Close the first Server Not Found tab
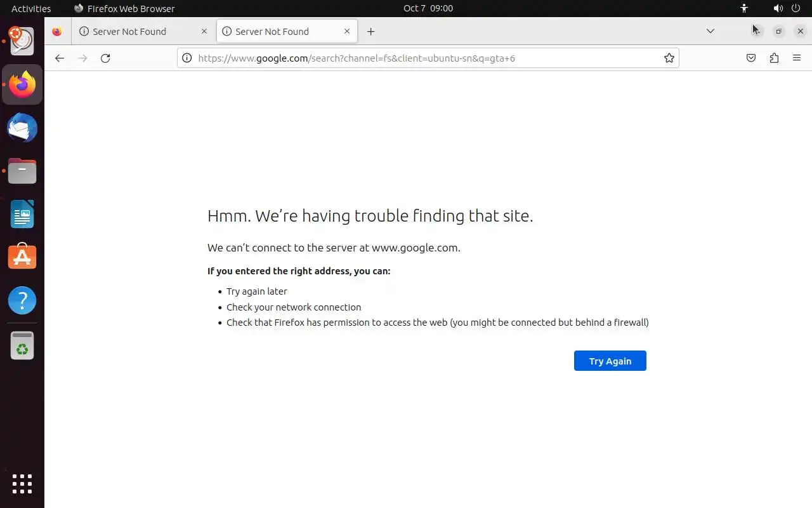Viewport: 812px width, 508px height. click(x=204, y=31)
